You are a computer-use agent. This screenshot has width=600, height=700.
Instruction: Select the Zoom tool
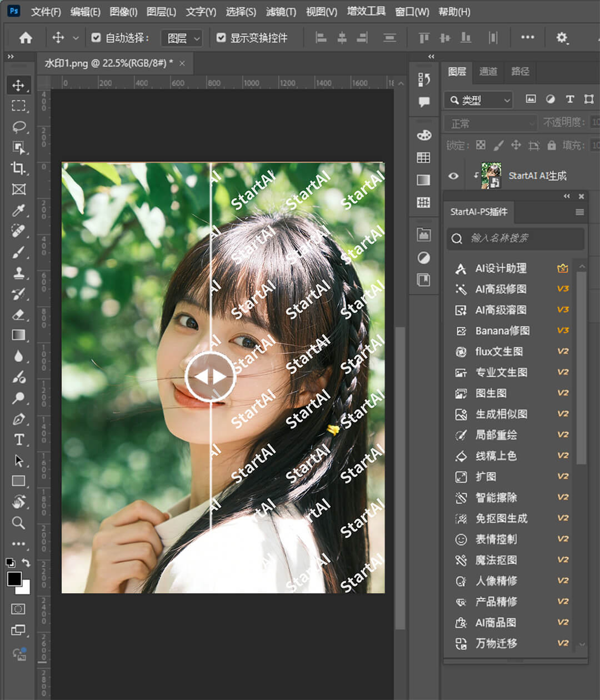pyautogui.click(x=19, y=523)
